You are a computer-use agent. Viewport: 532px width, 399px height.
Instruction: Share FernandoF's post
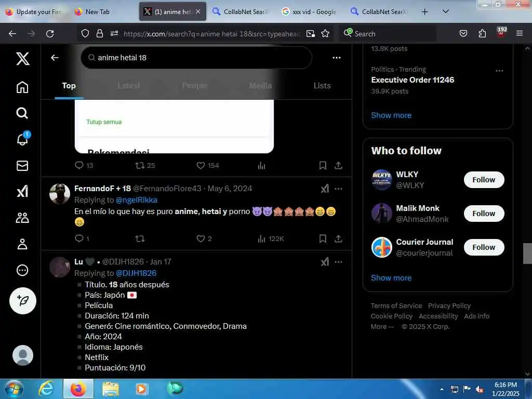pyautogui.click(x=338, y=239)
